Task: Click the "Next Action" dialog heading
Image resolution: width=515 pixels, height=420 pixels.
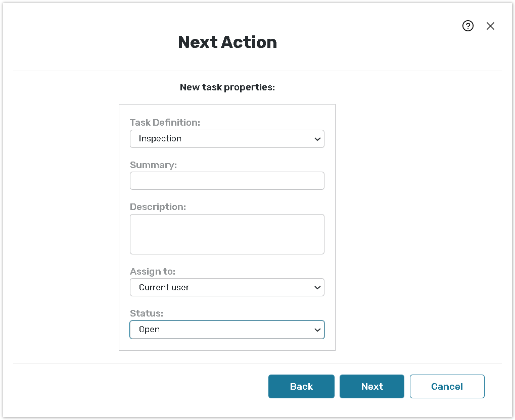Action: point(227,42)
